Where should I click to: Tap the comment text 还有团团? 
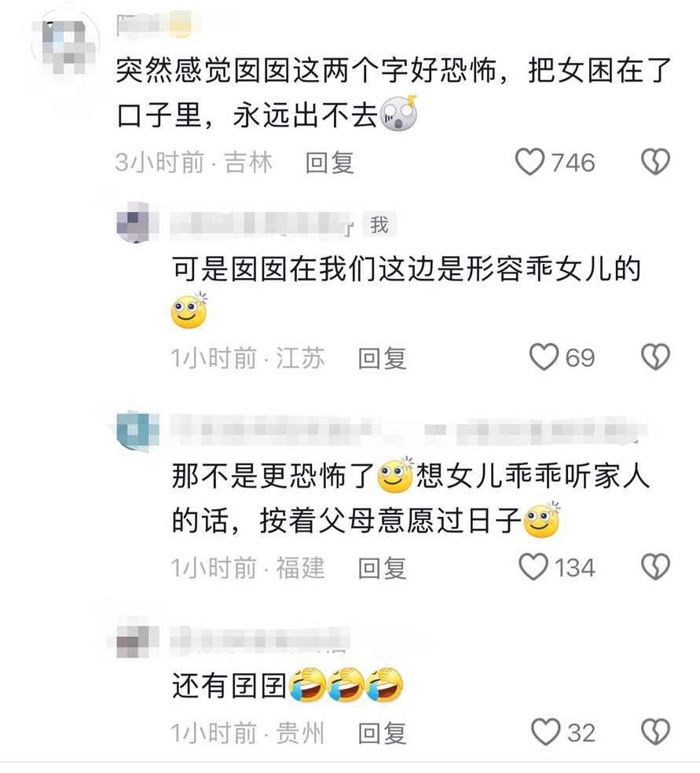(x=229, y=686)
